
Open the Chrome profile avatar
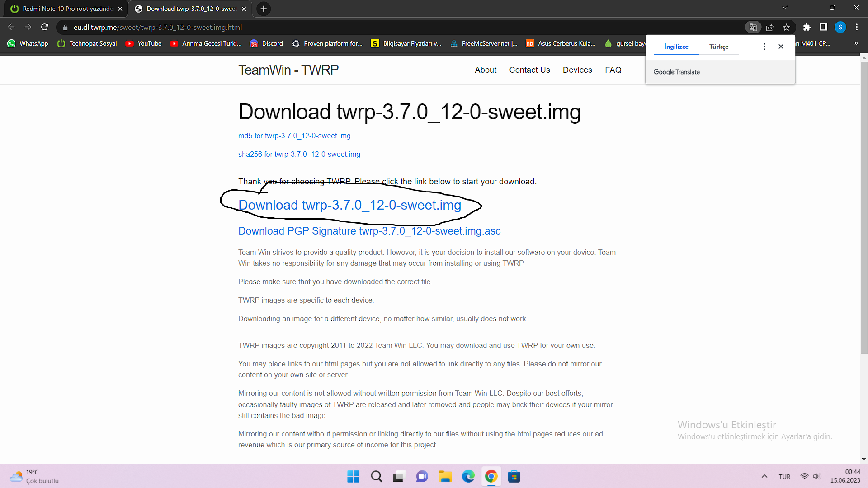[x=840, y=27]
